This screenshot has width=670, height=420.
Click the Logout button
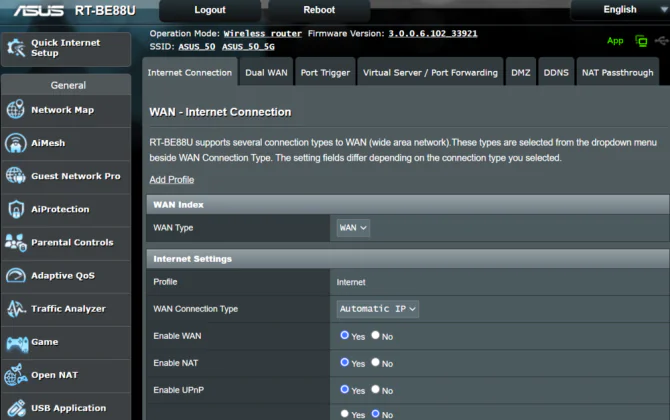[210, 10]
